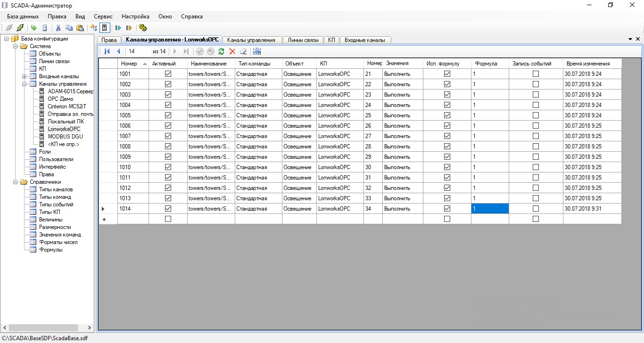Click the Время изменения column header
This screenshot has height=343, width=644.
click(x=592, y=64)
